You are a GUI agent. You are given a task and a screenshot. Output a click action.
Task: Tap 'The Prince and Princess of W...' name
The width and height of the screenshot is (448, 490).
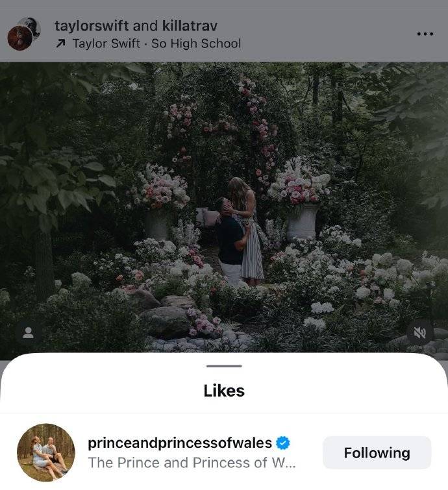click(x=192, y=463)
